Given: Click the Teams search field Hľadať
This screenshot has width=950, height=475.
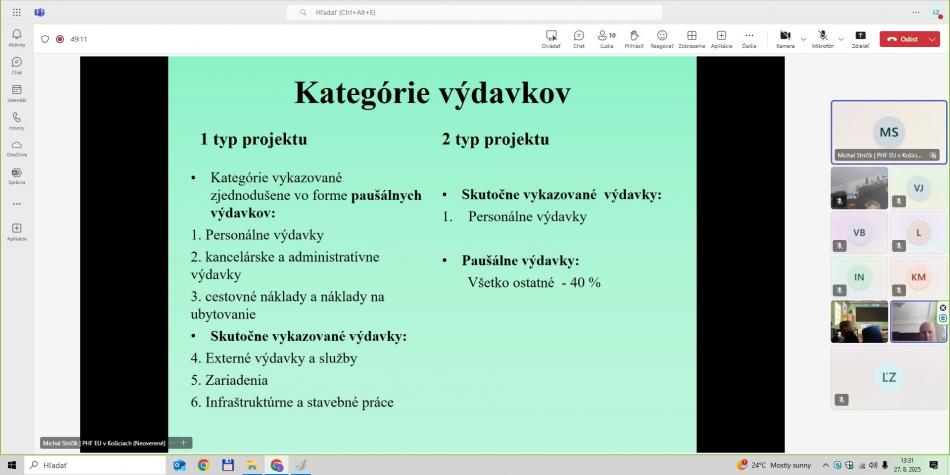Looking at the screenshot, I should click(474, 12).
